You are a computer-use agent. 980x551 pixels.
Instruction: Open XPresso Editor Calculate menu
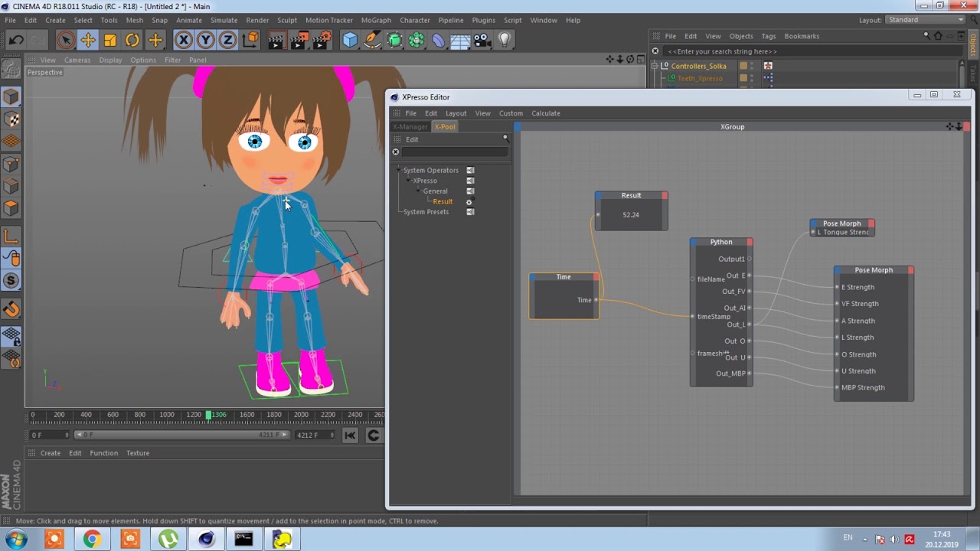[546, 113]
